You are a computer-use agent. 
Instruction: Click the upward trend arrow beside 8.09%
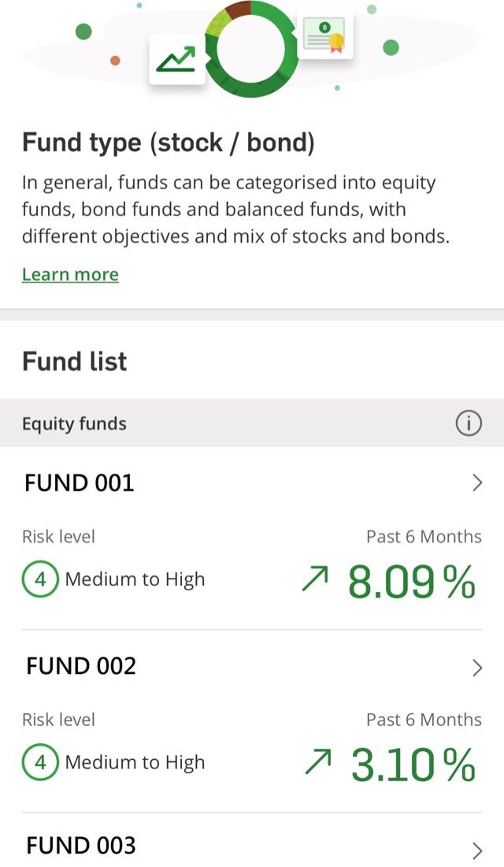pyautogui.click(x=315, y=579)
